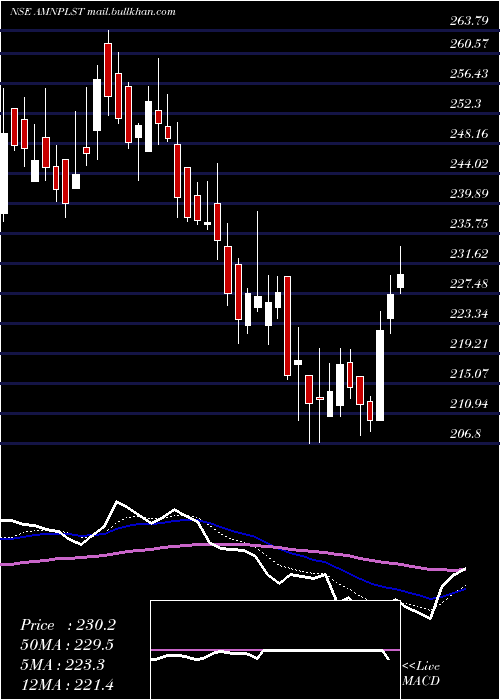500x700 pixels.
Task: Click the 231.62 price axis label
Action: pos(469,254)
